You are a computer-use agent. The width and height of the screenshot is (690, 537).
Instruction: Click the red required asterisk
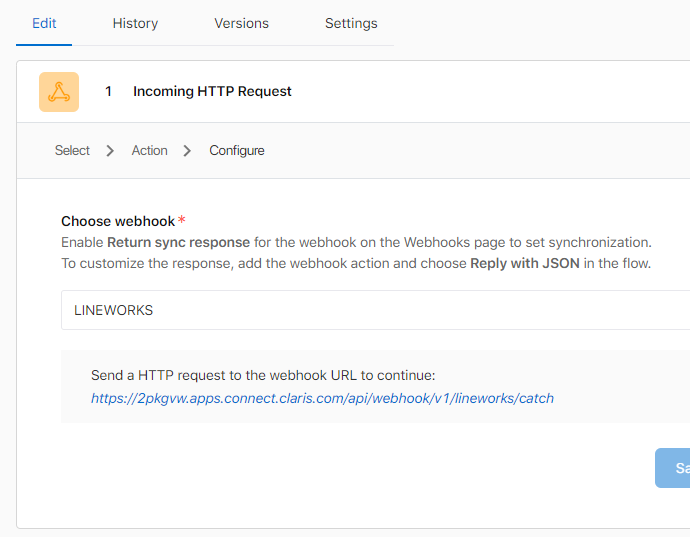182,221
